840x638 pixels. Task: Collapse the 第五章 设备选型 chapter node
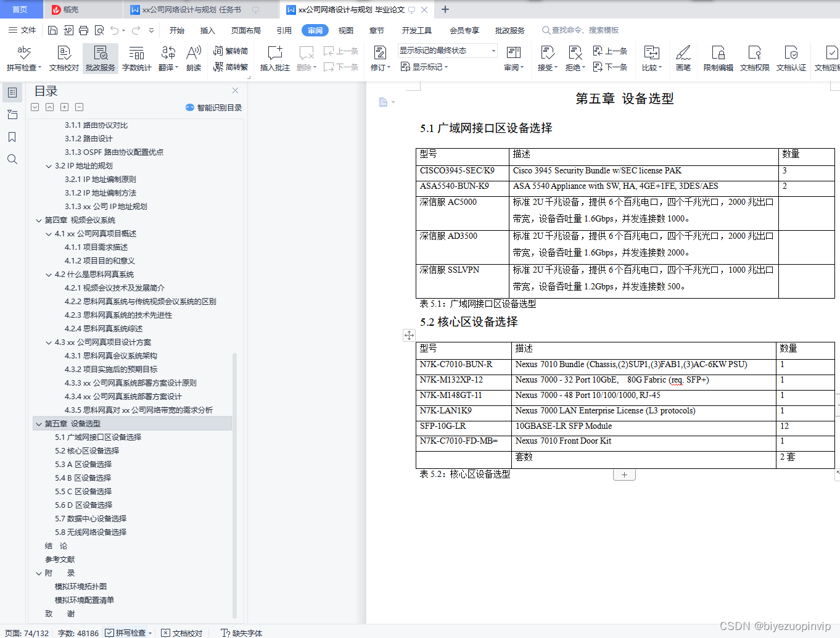tap(39, 423)
